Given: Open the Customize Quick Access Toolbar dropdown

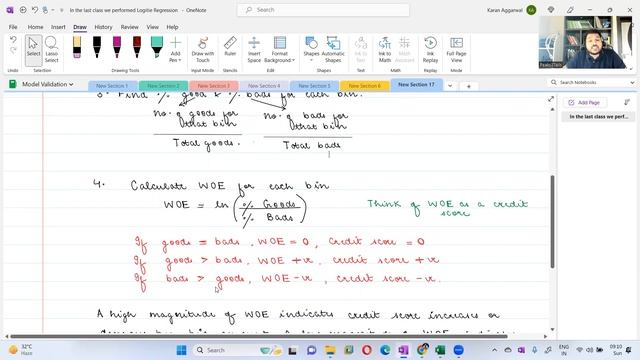Looking at the screenshot, I should click(62, 10).
